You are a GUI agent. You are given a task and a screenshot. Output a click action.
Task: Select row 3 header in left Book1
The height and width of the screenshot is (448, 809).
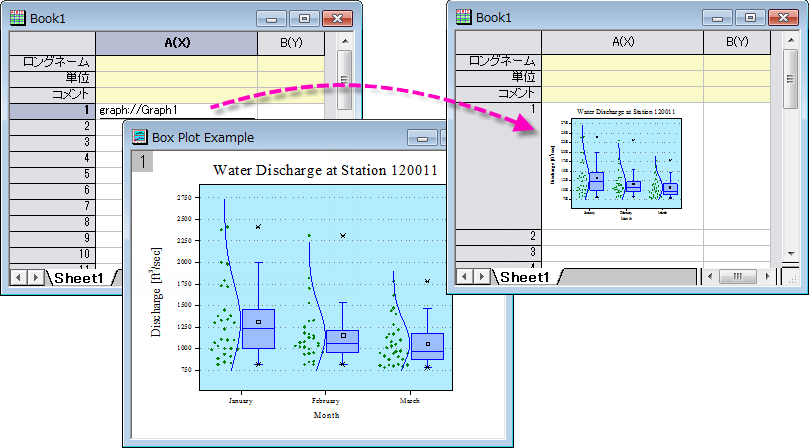[53, 143]
